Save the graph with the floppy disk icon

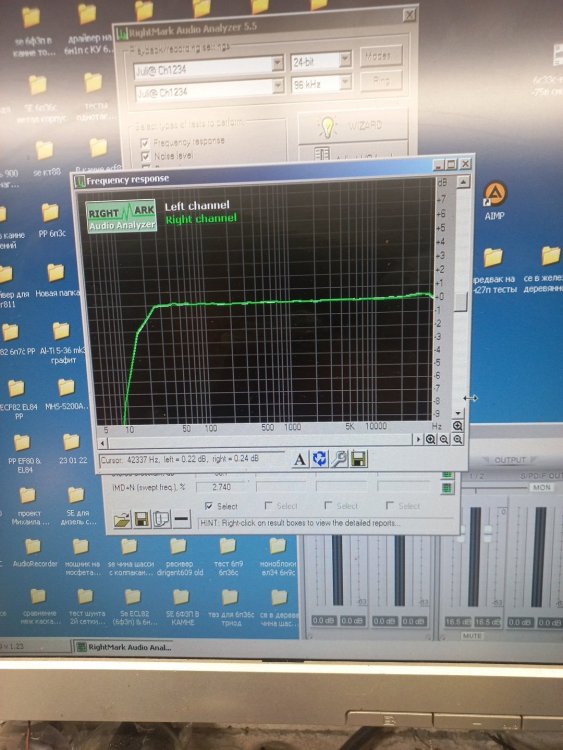tap(358, 459)
